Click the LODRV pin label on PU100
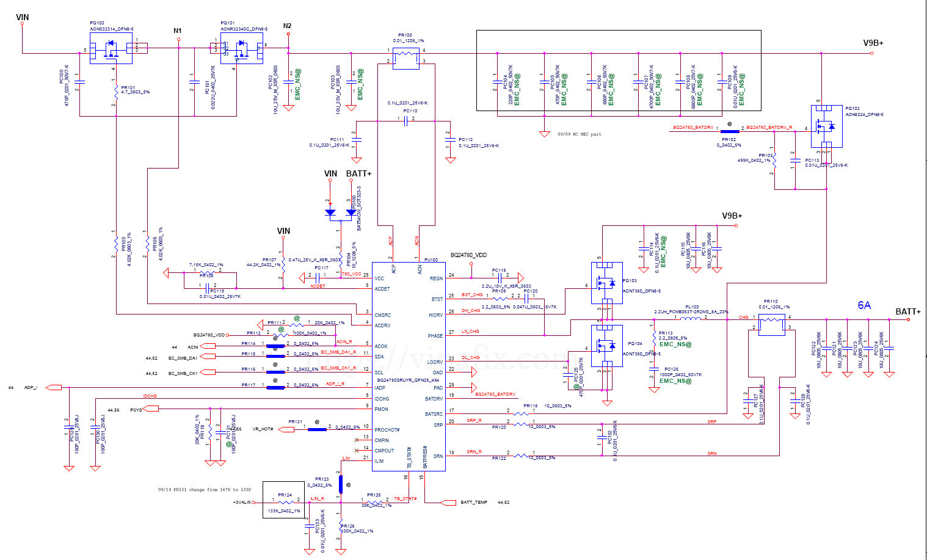The height and width of the screenshot is (560, 927). 435,362
